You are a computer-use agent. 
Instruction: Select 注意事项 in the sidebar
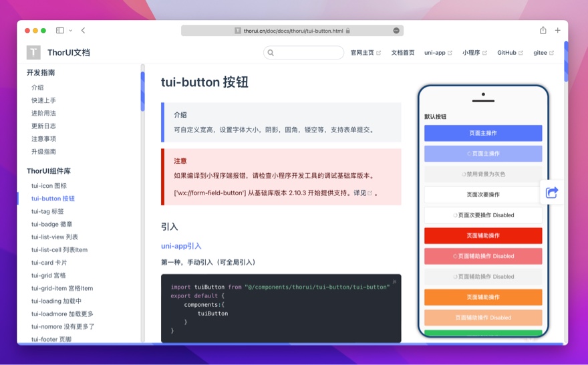(x=43, y=139)
